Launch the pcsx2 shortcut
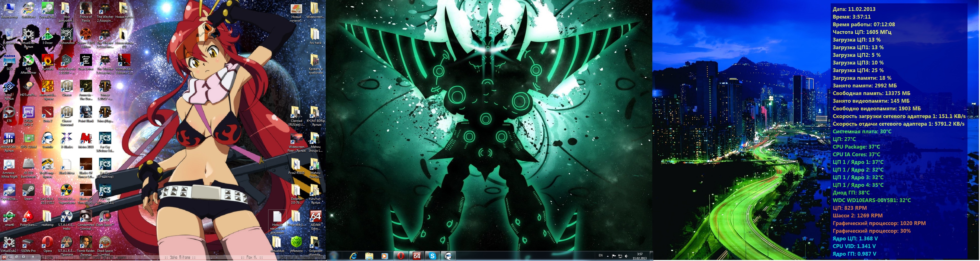980x261 pixels. (x=9, y=90)
